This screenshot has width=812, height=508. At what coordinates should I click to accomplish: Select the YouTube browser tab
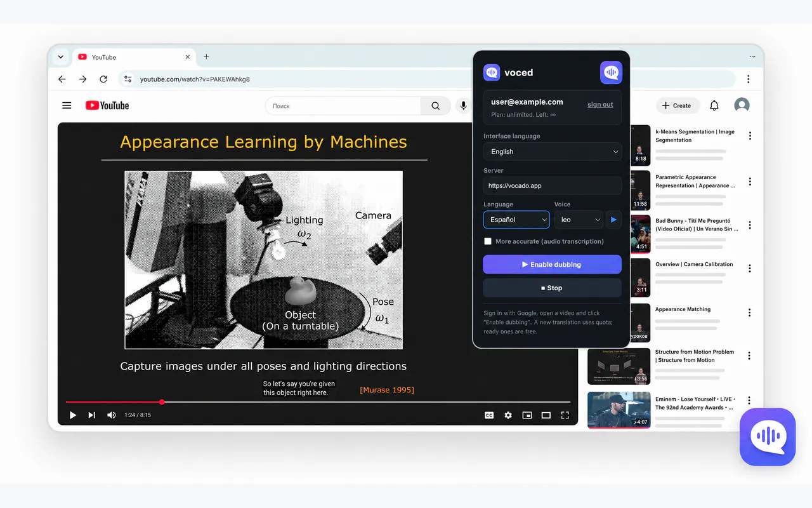click(x=134, y=57)
